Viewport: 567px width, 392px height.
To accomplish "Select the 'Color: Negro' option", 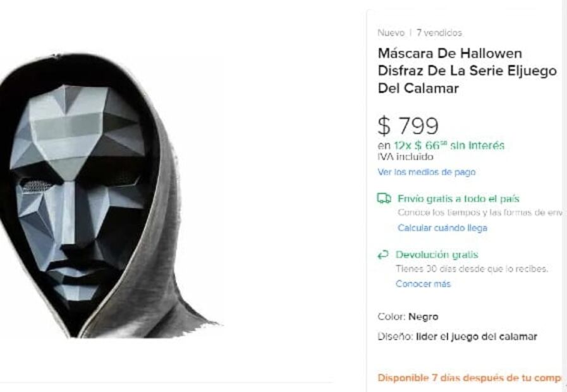I will coord(408,317).
